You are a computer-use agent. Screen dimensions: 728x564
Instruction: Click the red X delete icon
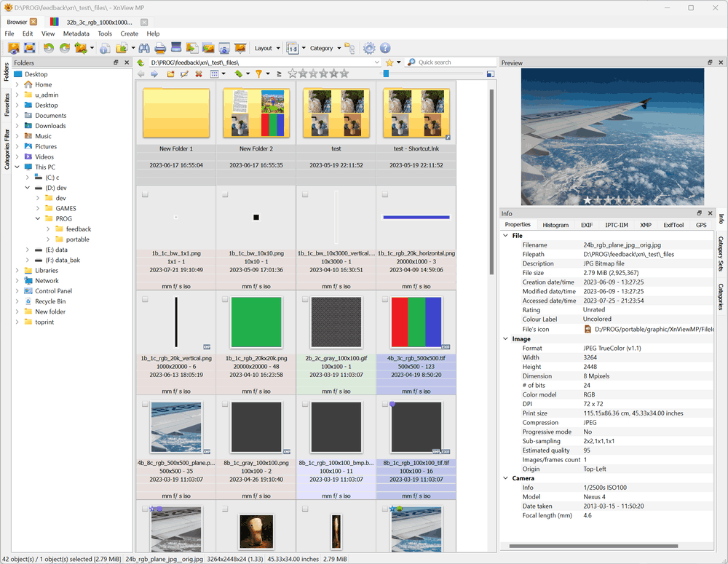(198, 74)
